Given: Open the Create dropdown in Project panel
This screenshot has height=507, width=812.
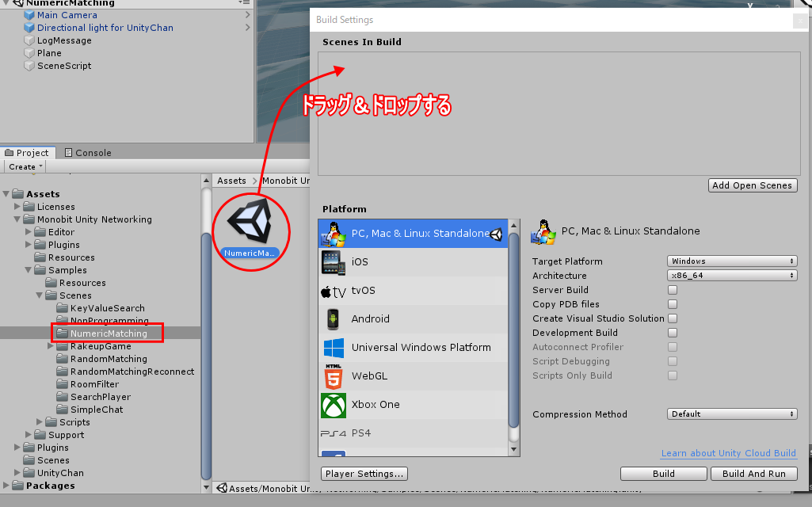Looking at the screenshot, I should click(25, 167).
